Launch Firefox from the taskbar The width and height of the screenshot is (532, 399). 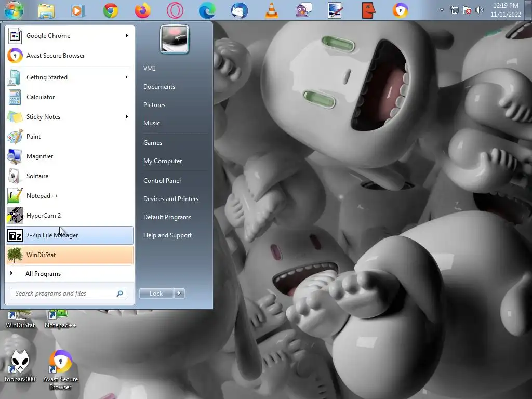tap(142, 10)
